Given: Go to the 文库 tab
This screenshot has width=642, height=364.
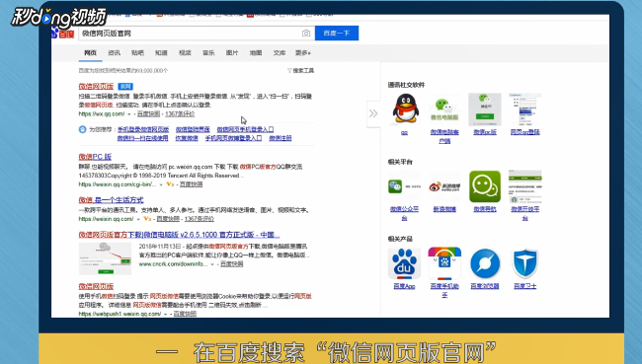Looking at the screenshot, I should pyautogui.click(x=280, y=52).
